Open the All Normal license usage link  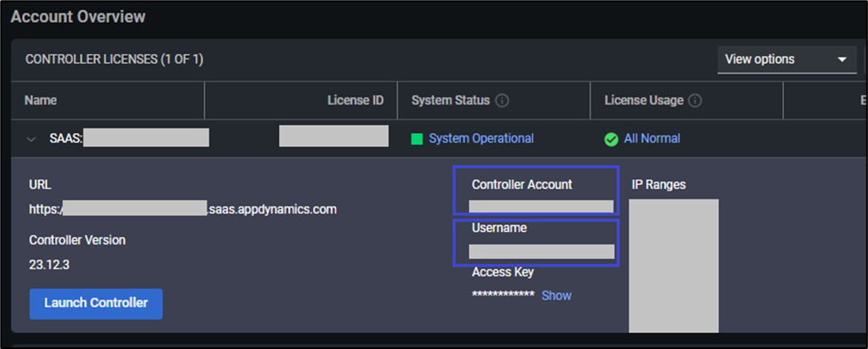(x=652, y=138)
